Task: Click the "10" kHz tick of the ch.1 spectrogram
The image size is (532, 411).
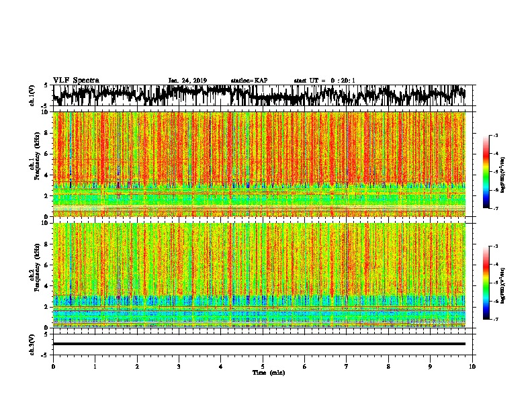Action: [x=45, y=112]
